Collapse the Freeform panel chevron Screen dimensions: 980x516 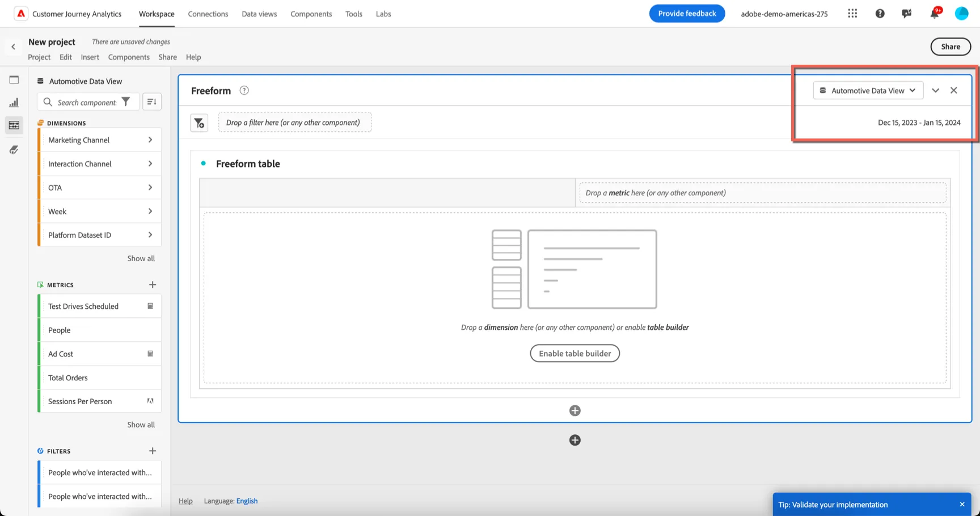click(x=936, y=90)
